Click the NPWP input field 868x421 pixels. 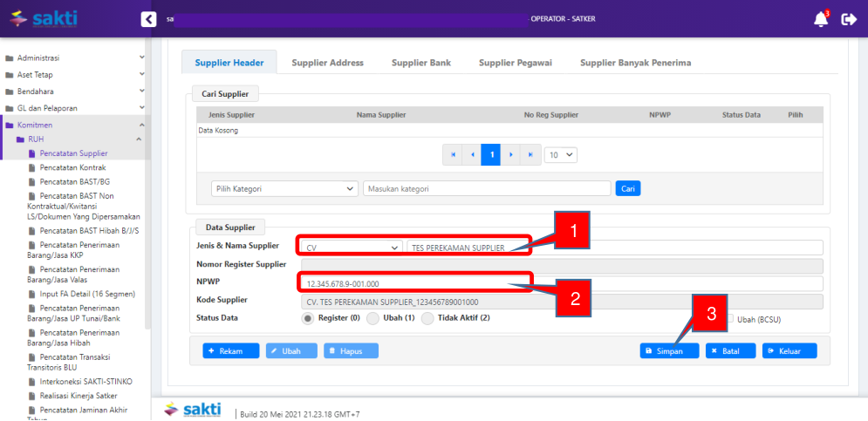click(558, 284)
